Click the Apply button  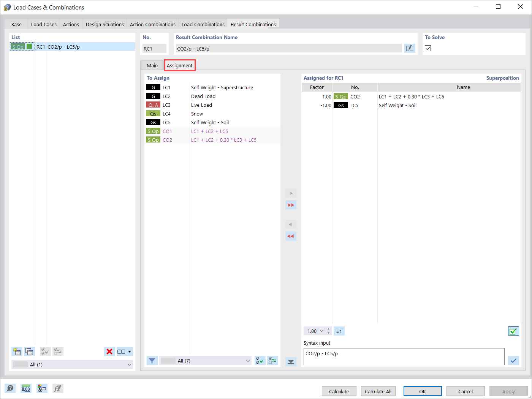point(508,391)
